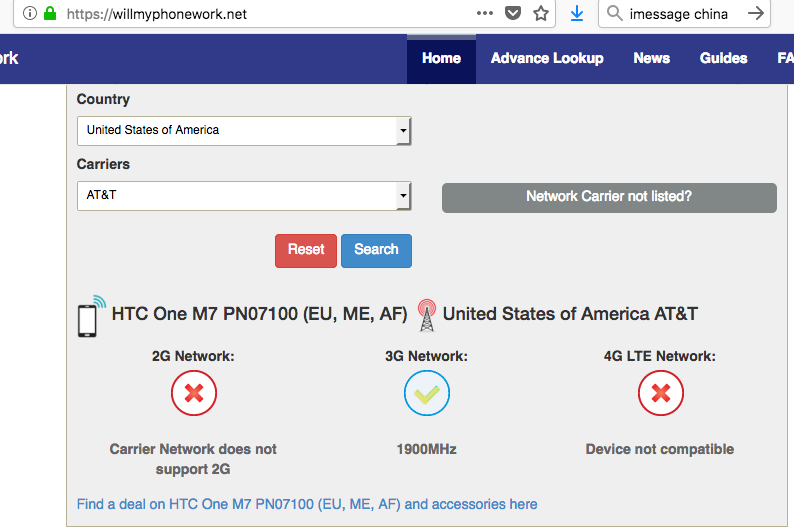Click the 2G Network red X icon
794x532 pixels.
coord(194,394)
